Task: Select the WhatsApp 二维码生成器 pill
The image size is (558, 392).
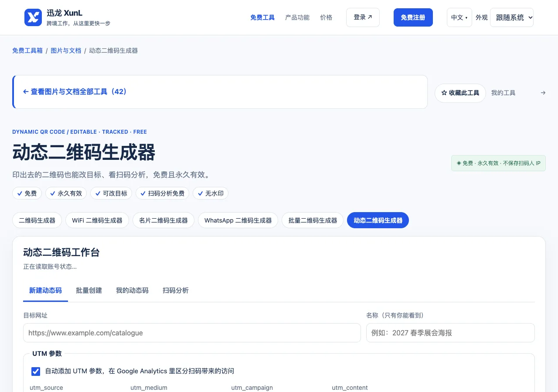Action: (x=238, y=220)
